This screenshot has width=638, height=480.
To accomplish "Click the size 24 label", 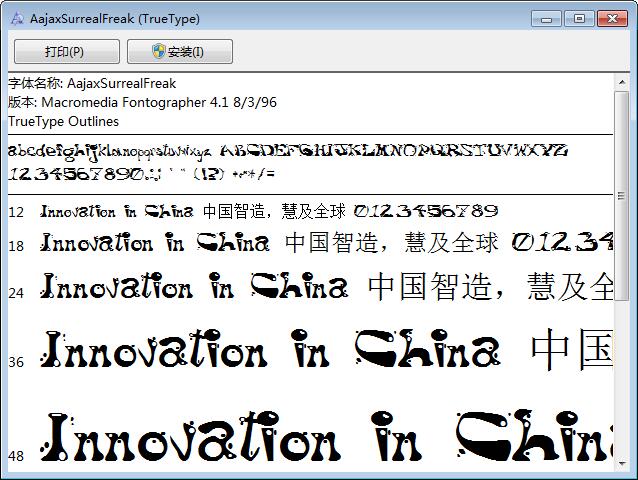I will click(16, 293).
